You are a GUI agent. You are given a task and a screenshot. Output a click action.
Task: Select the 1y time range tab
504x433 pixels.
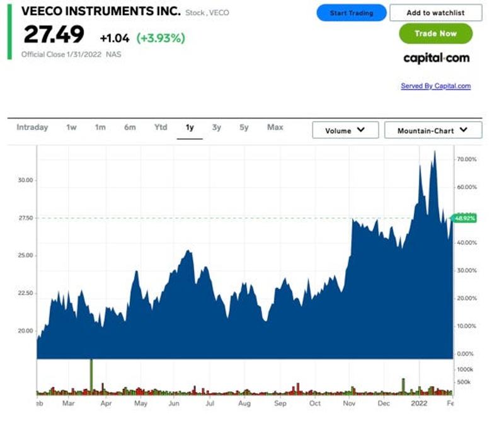tap(190, 127)
